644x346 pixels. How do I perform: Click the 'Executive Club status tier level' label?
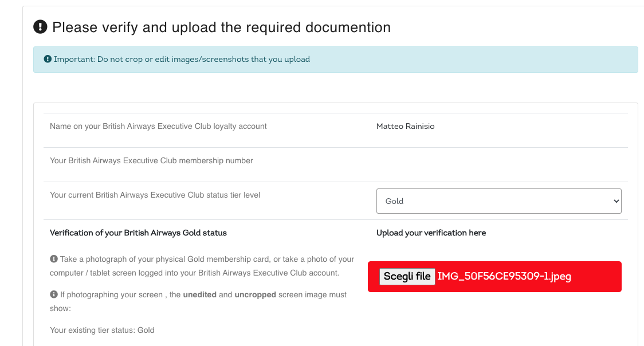(x=155, y=195)
